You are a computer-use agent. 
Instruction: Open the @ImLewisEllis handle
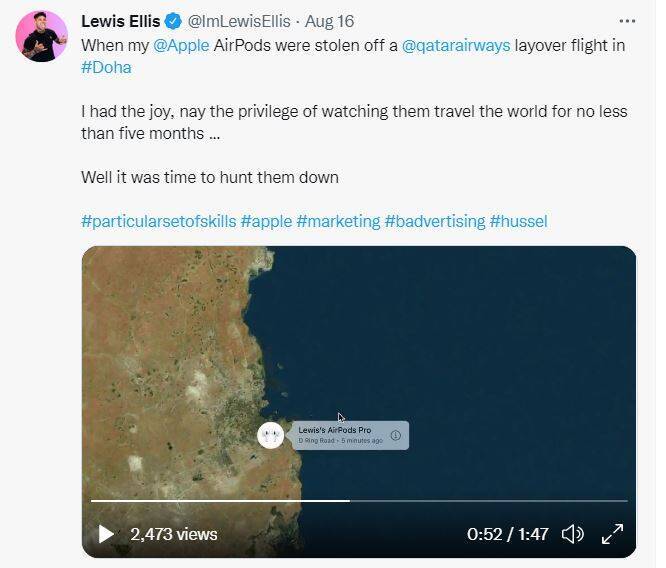click(x=239, y=21)
